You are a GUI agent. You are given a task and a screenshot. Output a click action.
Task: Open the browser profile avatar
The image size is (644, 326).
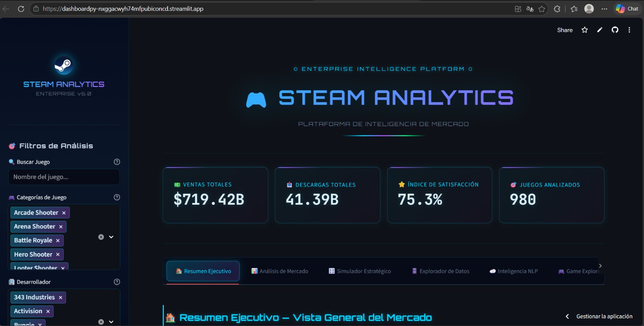pos(589,8)
